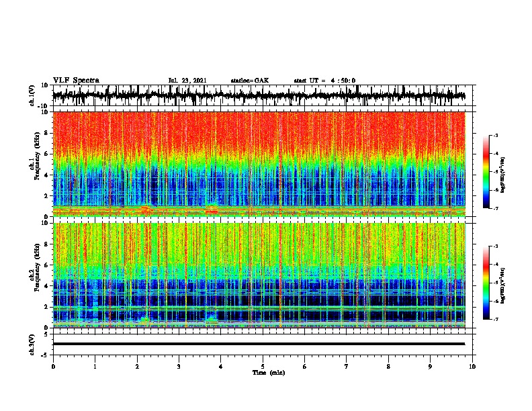
Task: Click the ch.1 spectrogram color bar
Action: [486, 172]
